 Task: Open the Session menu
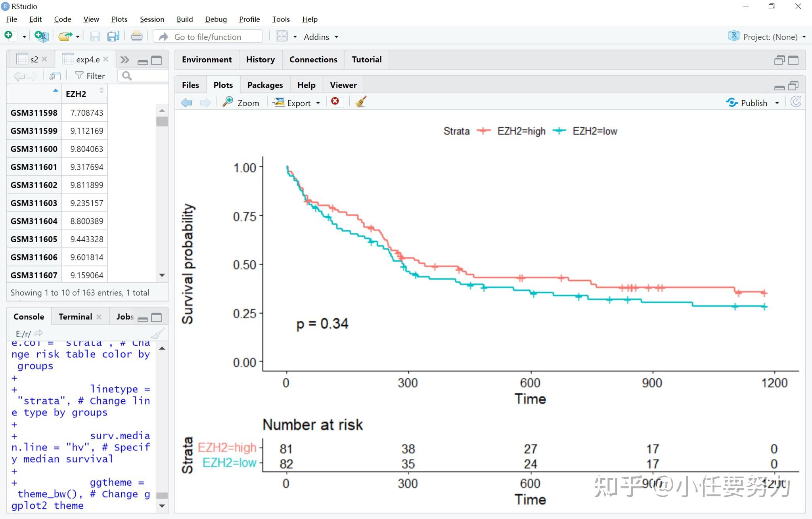[x=151, y=19]
